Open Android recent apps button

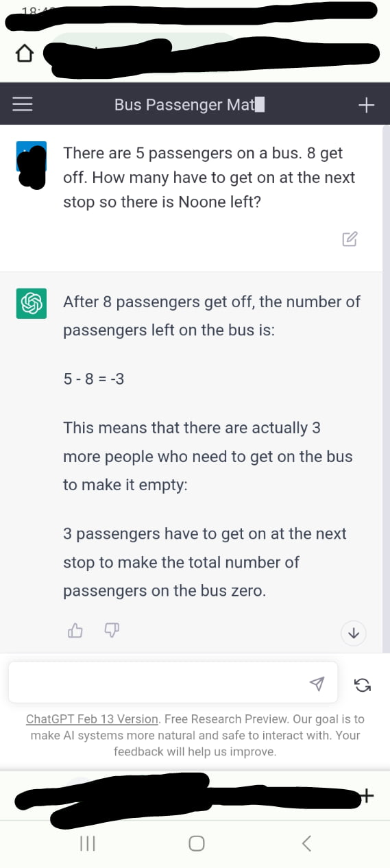(x=88, y=843)
